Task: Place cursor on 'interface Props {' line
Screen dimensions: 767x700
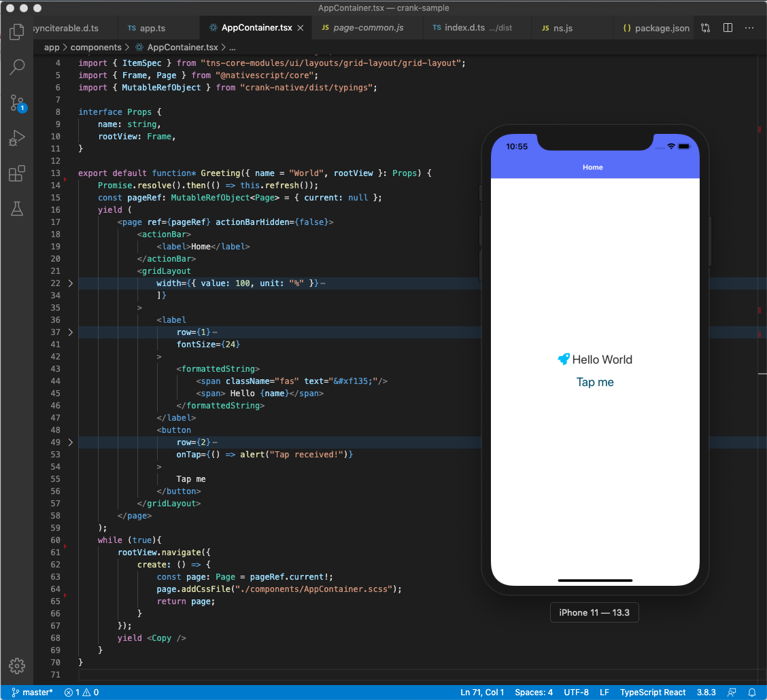Action: point(120,112)
